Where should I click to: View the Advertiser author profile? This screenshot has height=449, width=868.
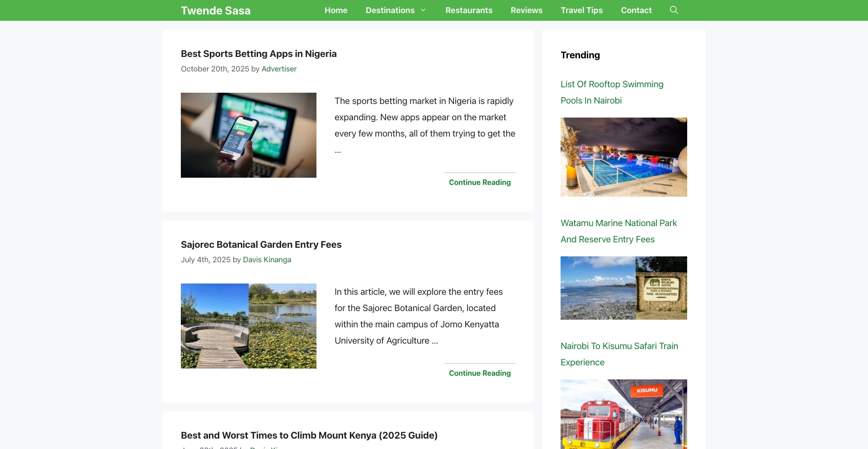click(279, 69)
